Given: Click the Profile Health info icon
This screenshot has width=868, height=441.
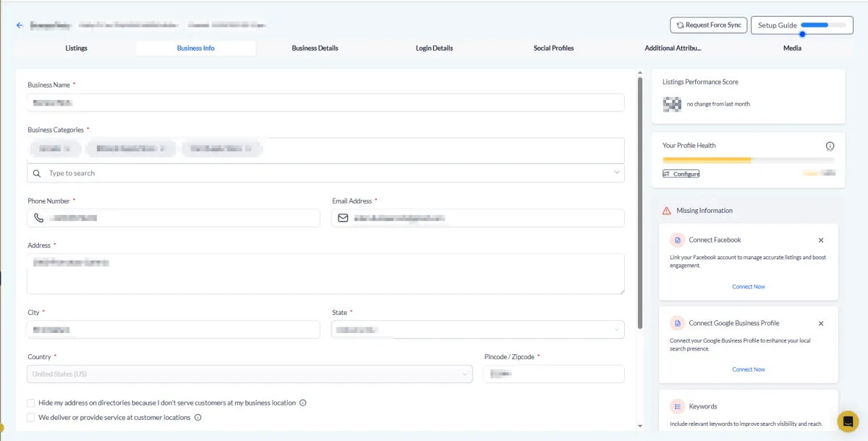Looking at the screenshot, I should click(x=830, y=146).
